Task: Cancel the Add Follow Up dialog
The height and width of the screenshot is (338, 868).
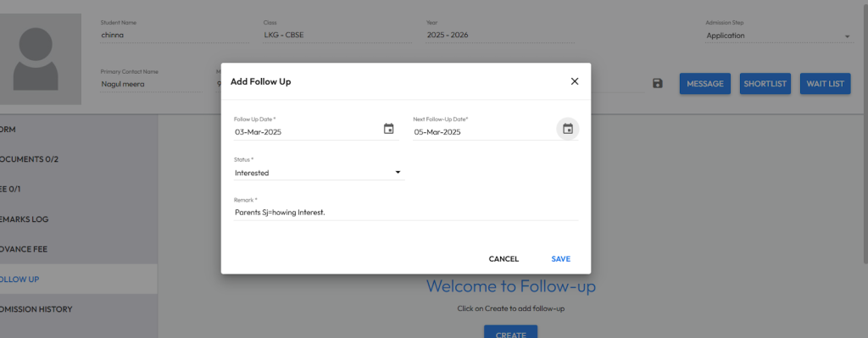Action: (x=504, y=259)
